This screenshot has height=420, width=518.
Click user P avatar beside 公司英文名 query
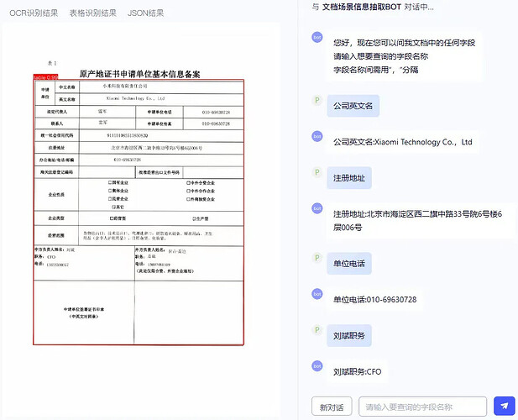click(x=317, y=101)
